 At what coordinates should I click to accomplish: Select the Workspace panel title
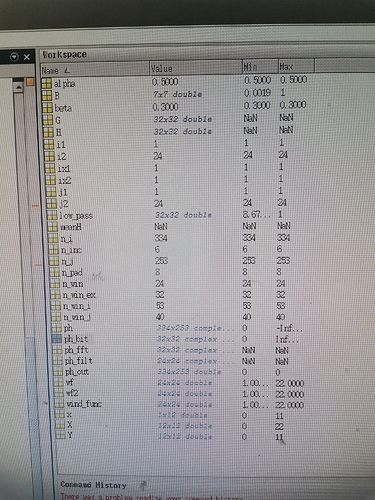coord(65,54)
